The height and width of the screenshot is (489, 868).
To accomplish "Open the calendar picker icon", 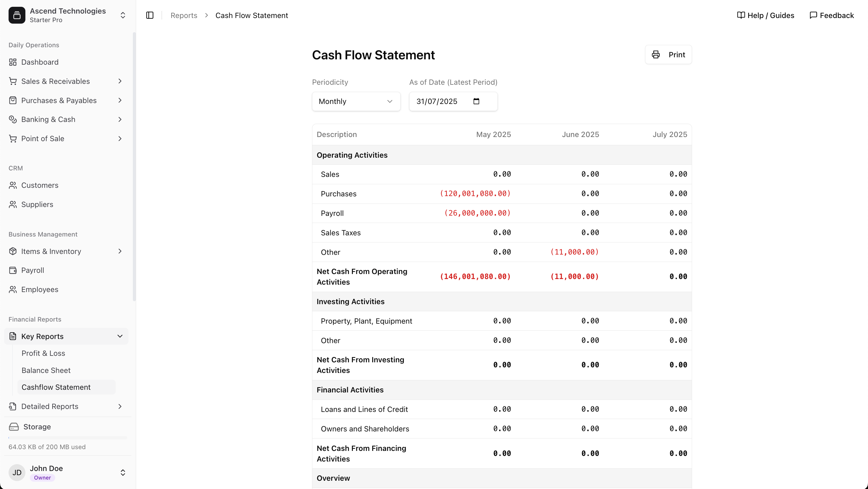I will (476, 101).
